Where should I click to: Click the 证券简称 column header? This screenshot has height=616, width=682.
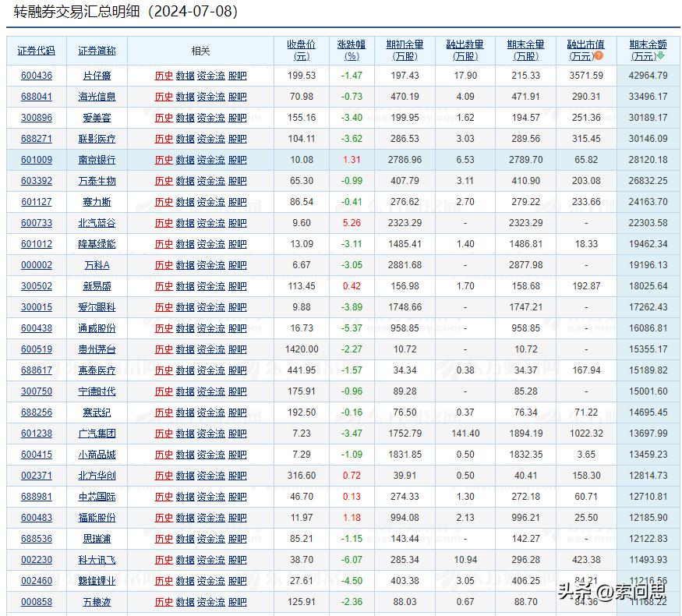point(97,51)
